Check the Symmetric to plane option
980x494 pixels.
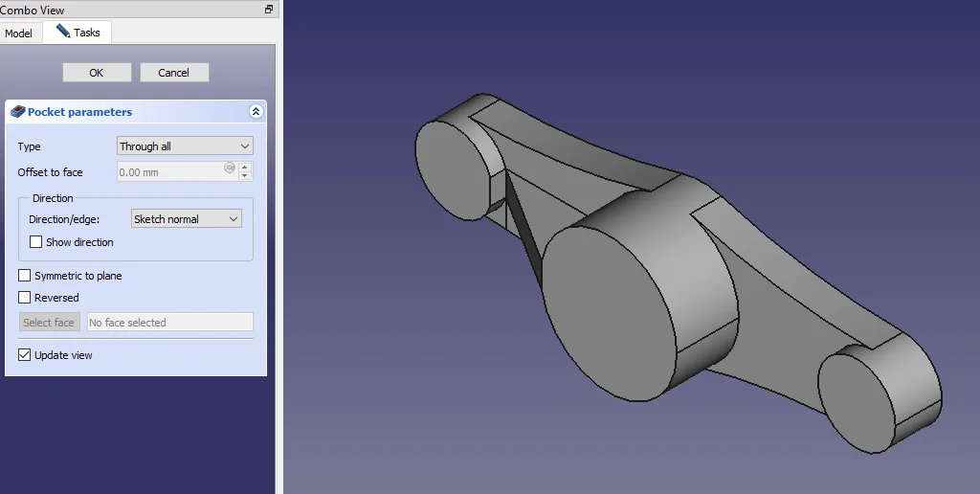click(x=24, y=275)
